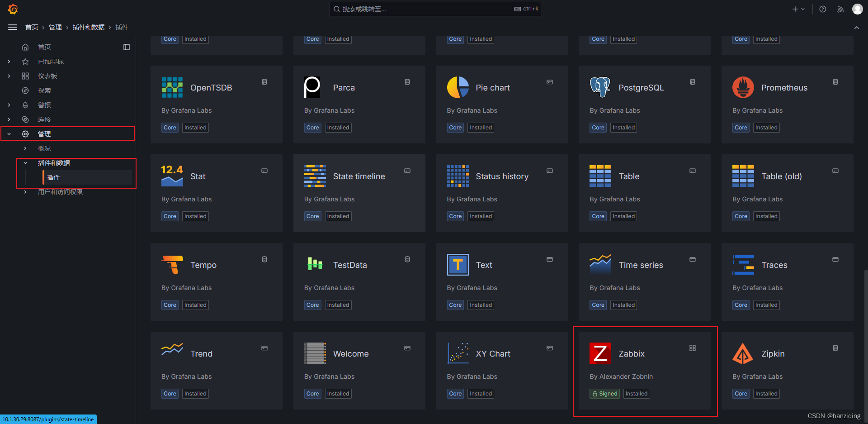Click the Signed badge on Zabbix
The image size is (868, 424).
coord(605,394)
